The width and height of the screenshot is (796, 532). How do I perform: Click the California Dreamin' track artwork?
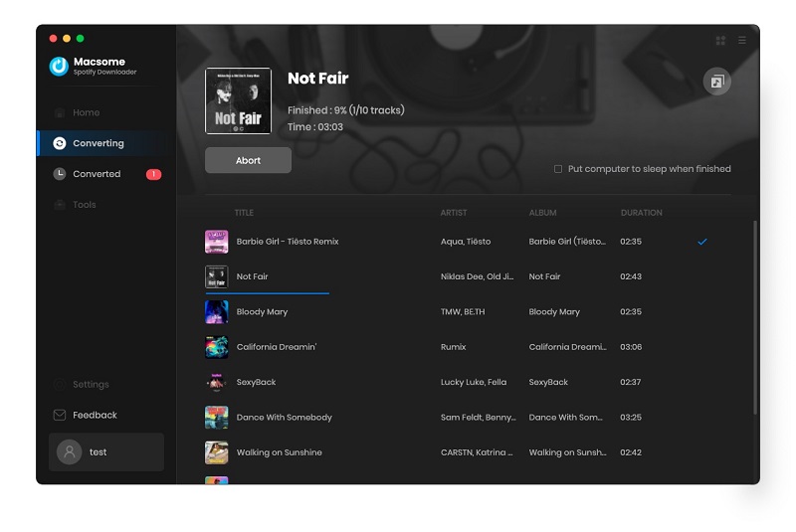click(x=216, y=347)
